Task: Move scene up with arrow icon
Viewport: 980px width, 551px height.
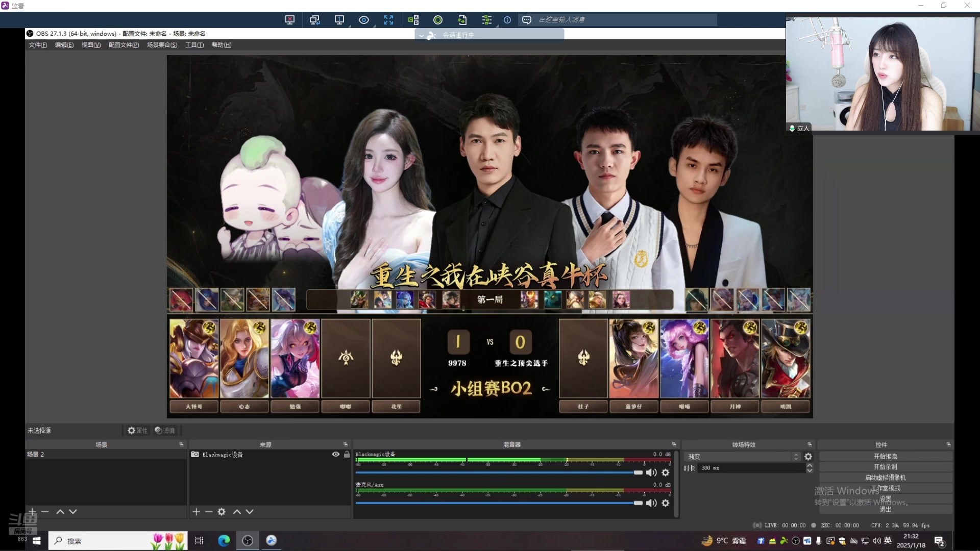Action: (x=60, y=512)
